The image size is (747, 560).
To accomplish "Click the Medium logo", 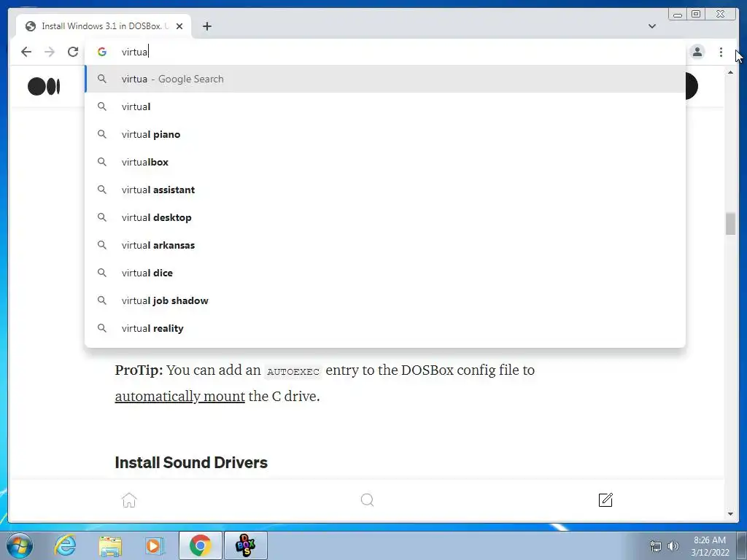I will 44,86.
